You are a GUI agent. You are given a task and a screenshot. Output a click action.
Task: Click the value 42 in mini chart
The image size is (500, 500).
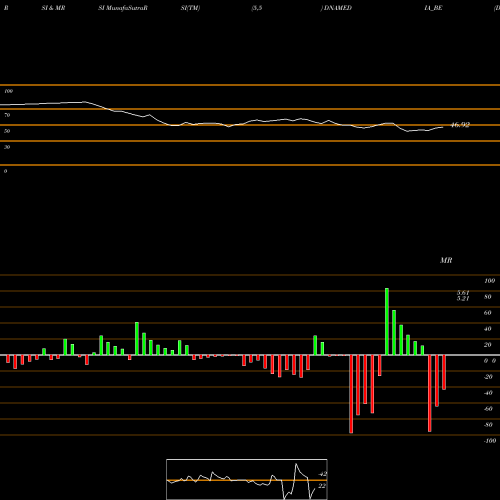tap(323, 474)
